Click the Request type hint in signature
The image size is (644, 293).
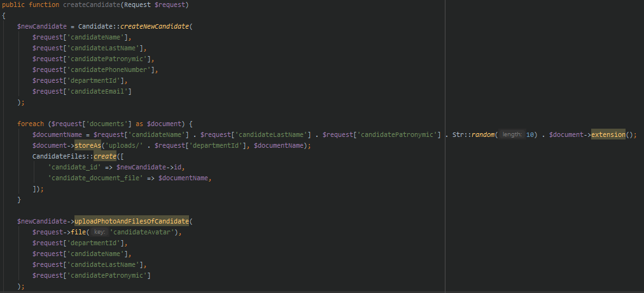pyautogui.click(x=139, y=5)
